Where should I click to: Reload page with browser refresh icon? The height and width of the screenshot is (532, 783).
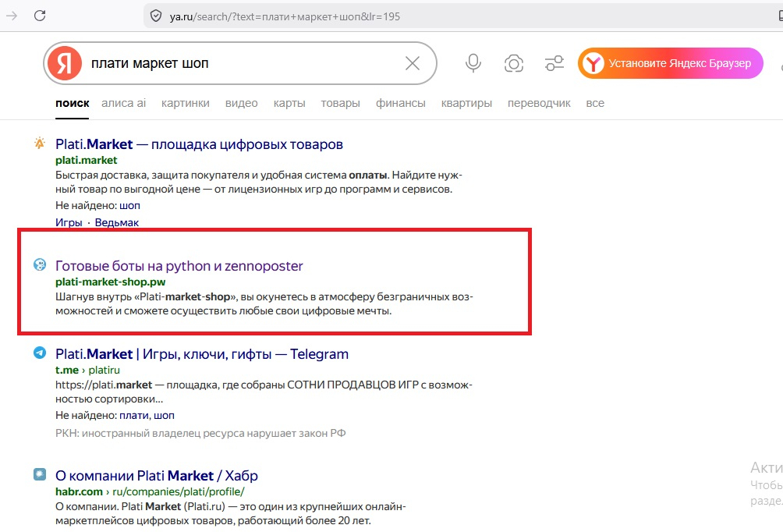click(x=40, y=16)
